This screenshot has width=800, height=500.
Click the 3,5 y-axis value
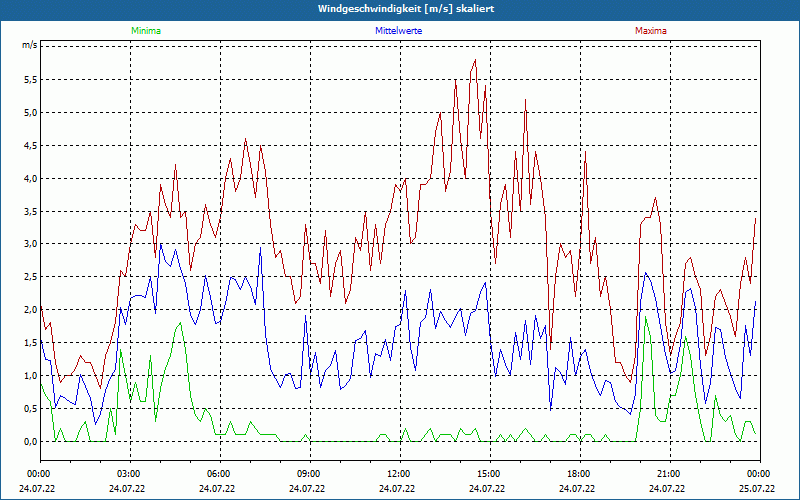[31, 211]
